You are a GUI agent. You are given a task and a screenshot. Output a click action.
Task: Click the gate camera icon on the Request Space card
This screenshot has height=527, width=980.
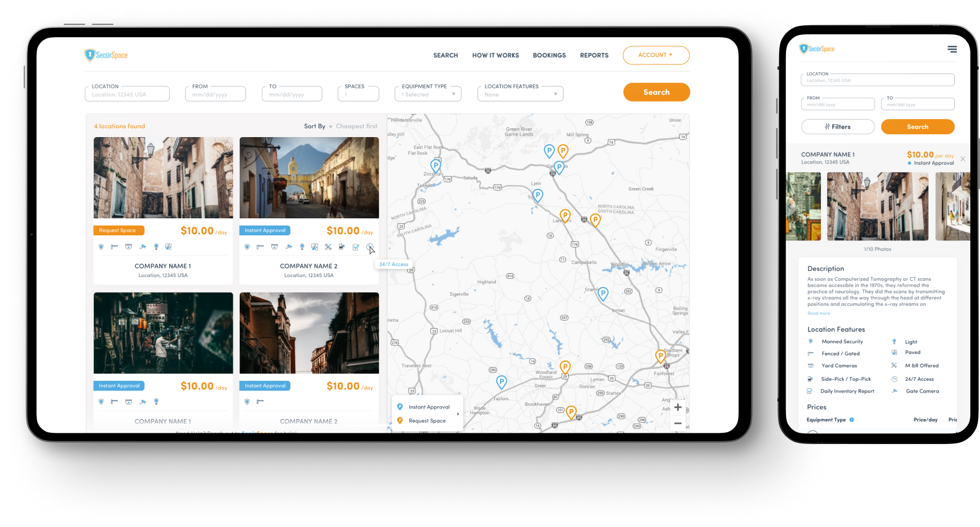pyautogui.click(x=143, y=247)
